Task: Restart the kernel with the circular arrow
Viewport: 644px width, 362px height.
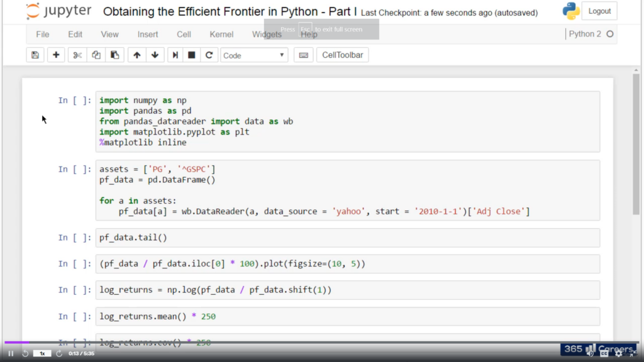Action: [209, 55]
